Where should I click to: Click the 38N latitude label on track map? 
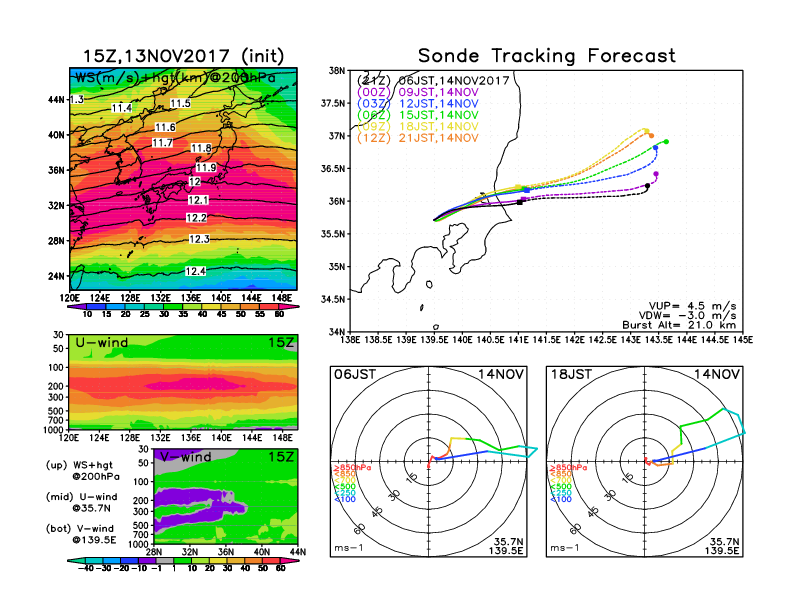337,71
